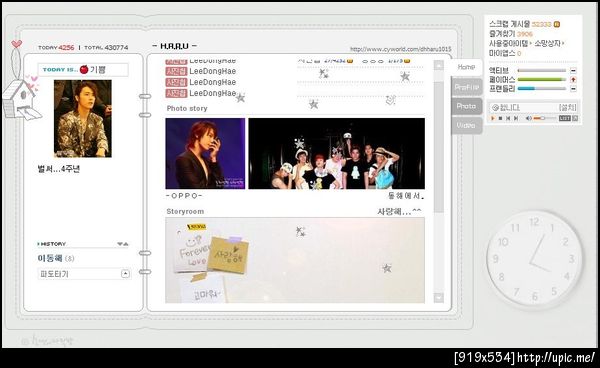
Task: Click the 벌써...4주년 profile text
Action: coord(59,169)
